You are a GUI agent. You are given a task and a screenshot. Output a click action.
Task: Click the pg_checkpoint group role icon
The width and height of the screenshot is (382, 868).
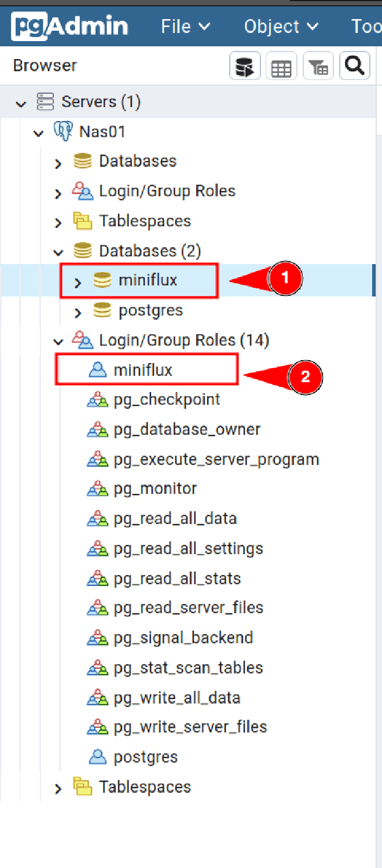[97, 400]
